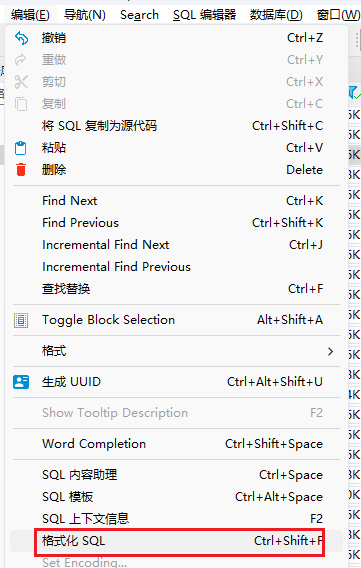
Task: Open the 导航(N) menu
Action: [x=85, y=15]
